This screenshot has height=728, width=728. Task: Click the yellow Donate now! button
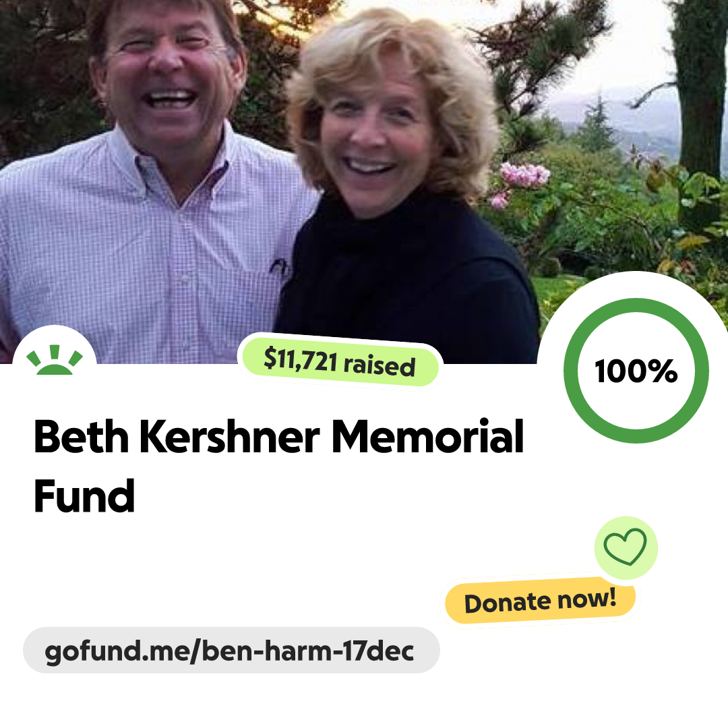(540, 601)
